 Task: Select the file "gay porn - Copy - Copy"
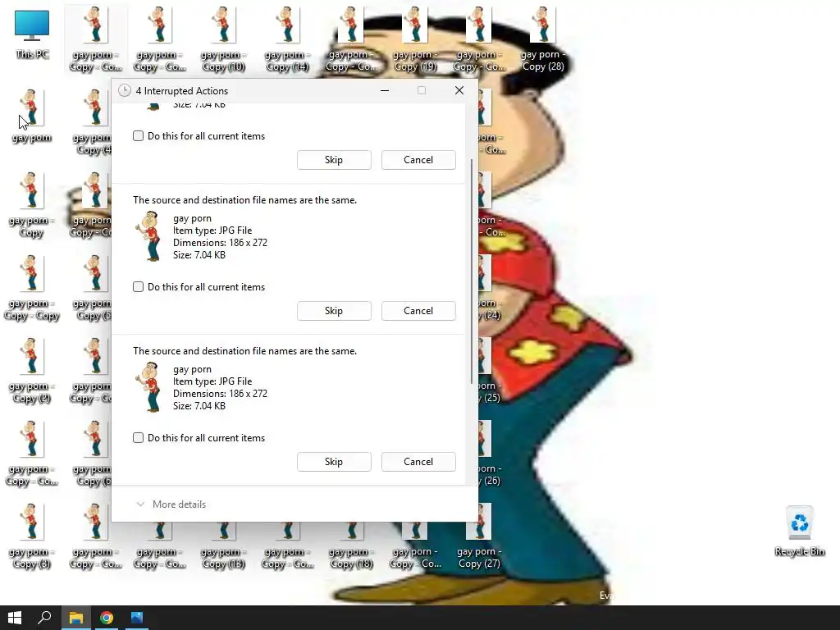coord(31,288)
